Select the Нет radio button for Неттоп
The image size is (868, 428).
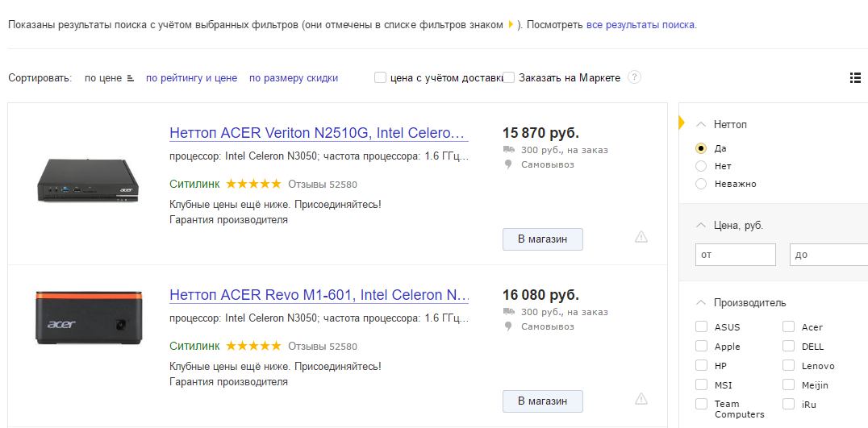(x=701, y=166)
